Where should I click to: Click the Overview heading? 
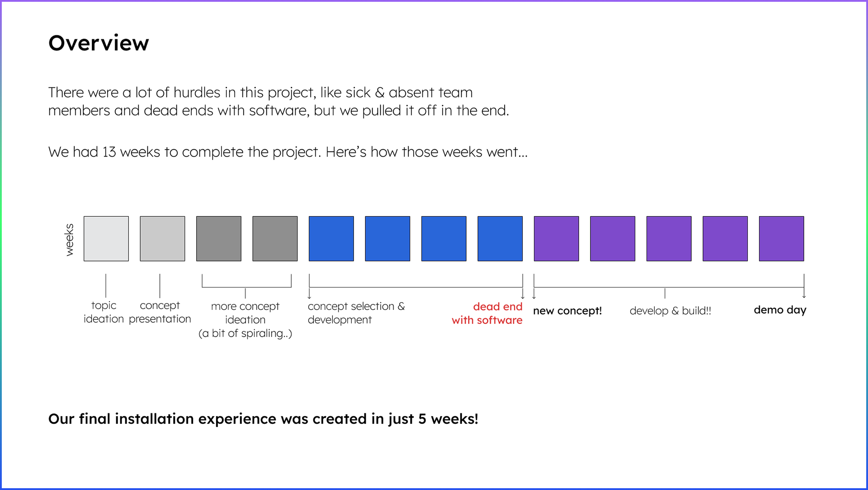tap(99, 43)
